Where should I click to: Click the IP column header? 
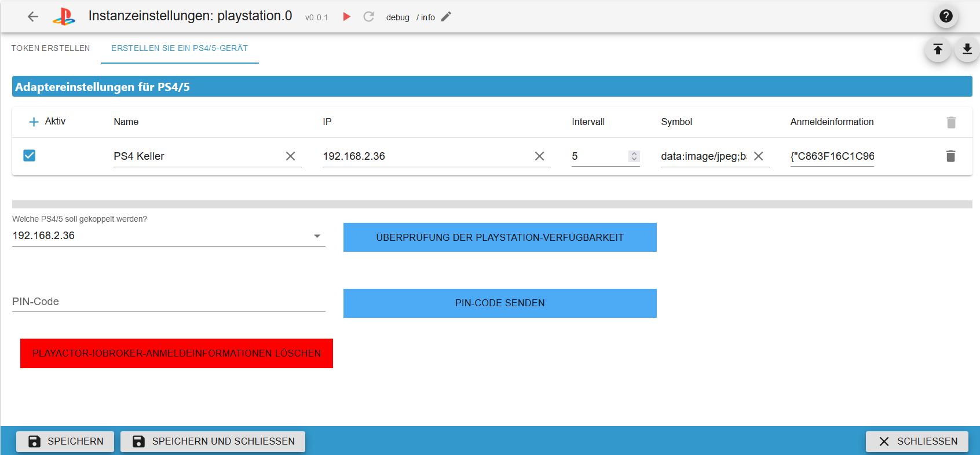327,122
